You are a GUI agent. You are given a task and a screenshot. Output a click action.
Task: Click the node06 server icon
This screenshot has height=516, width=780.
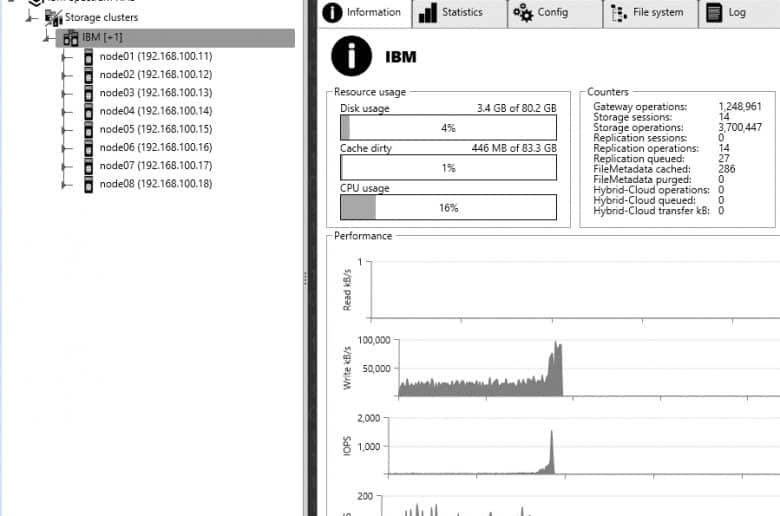tap(89, 148)
